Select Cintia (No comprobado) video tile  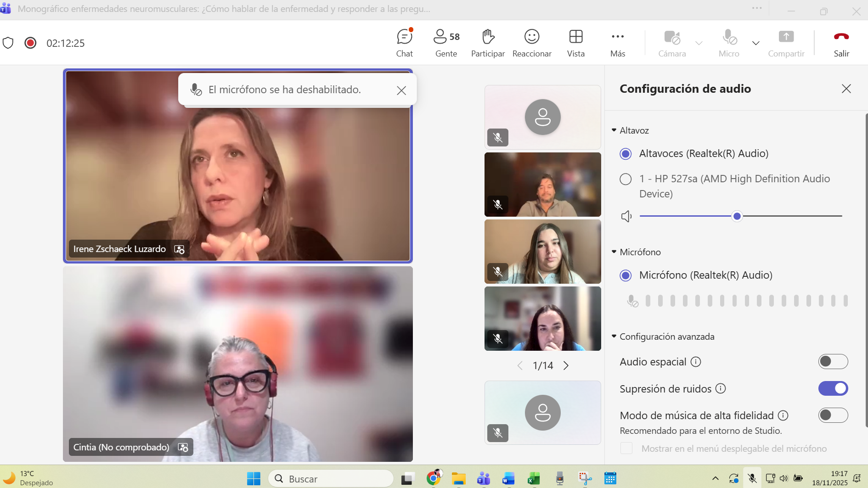click(x=238, y=364)
